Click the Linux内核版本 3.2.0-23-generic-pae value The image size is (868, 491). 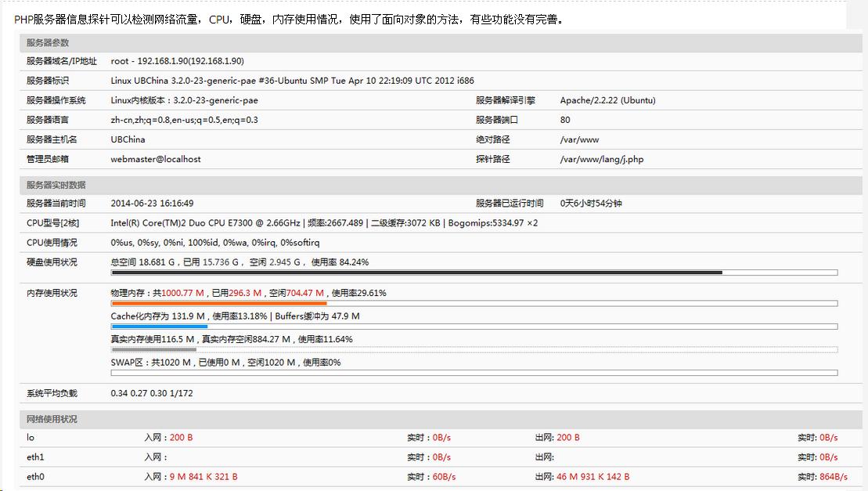pyautogui.click(x=185, y=100)
